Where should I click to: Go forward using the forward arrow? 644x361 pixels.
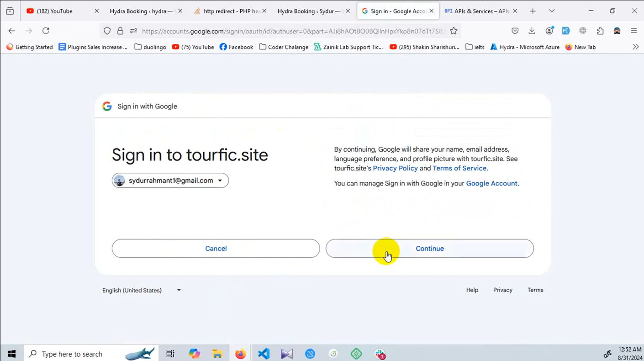[29, 31]
